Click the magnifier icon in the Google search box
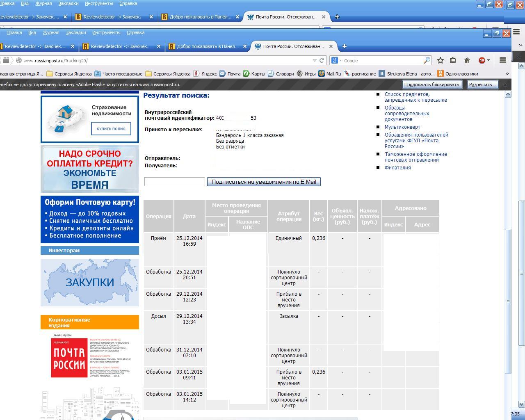Screen dimensions: 525x420 [427, 60]
